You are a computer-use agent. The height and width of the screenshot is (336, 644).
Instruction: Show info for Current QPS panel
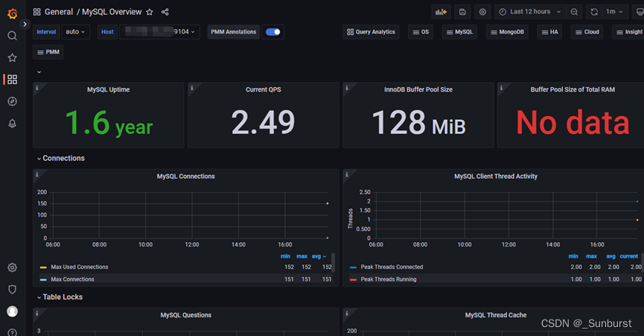192,87
